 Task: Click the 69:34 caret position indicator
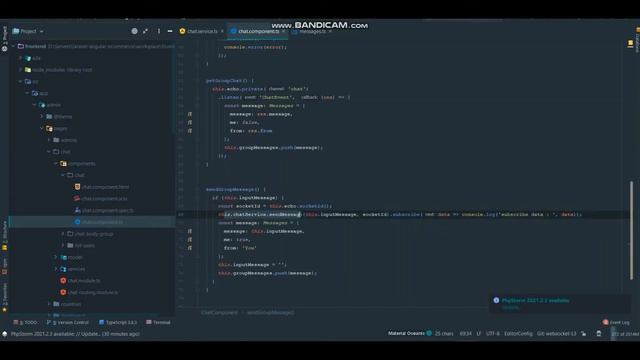click(465, 333)
